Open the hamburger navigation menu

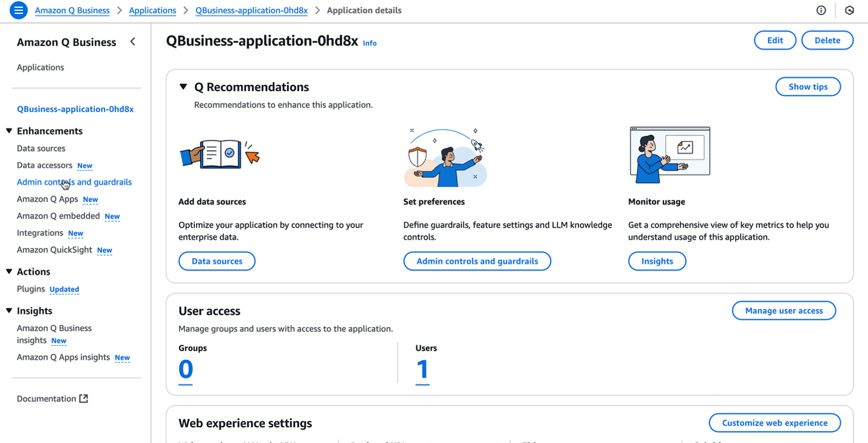point(19,10)
